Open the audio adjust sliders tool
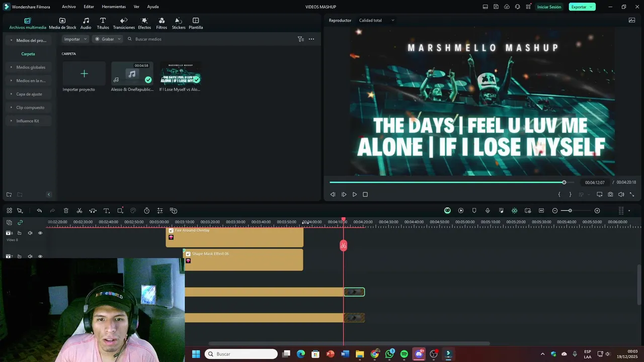 click(160, 211)
